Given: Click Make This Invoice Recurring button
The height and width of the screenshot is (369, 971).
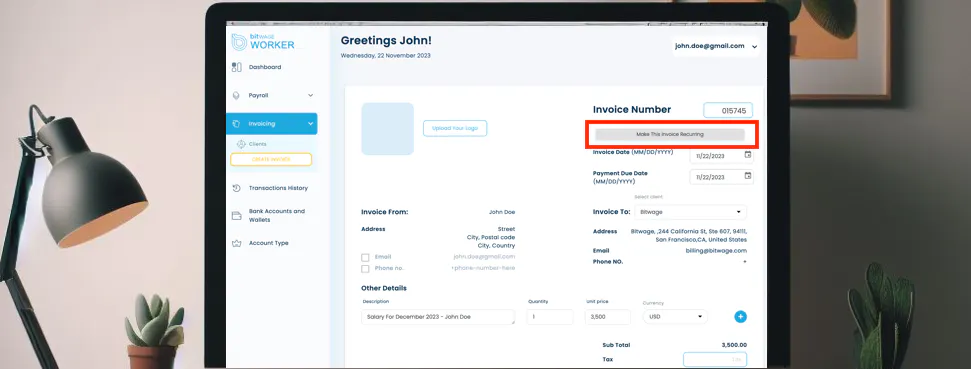Looking at the screenshot, I should pos(669,134).
